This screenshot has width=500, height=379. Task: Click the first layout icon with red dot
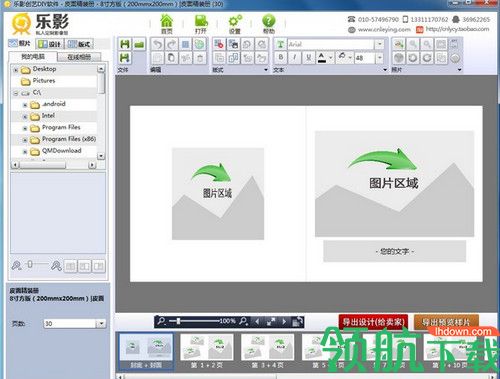point(219,44)
